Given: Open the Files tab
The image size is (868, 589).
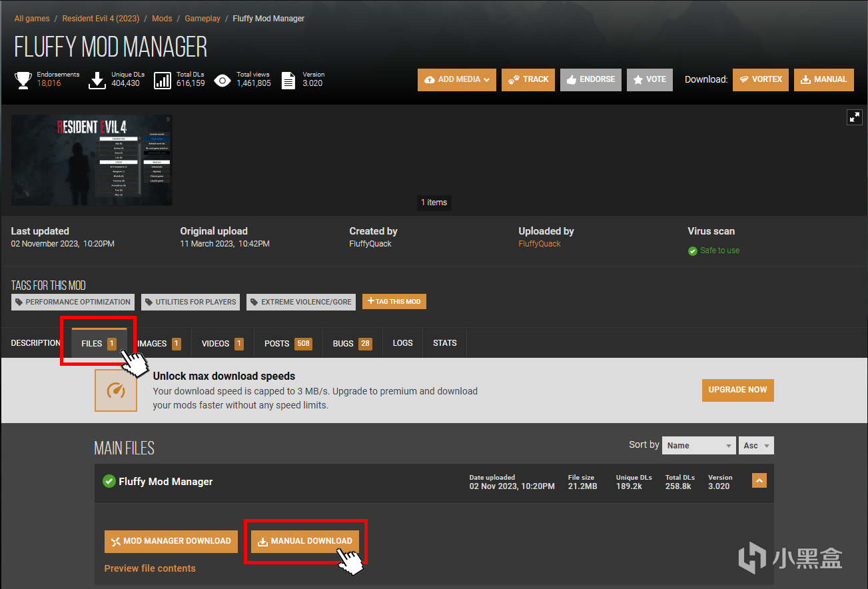Looking at the screenshot, I should 99,343.
